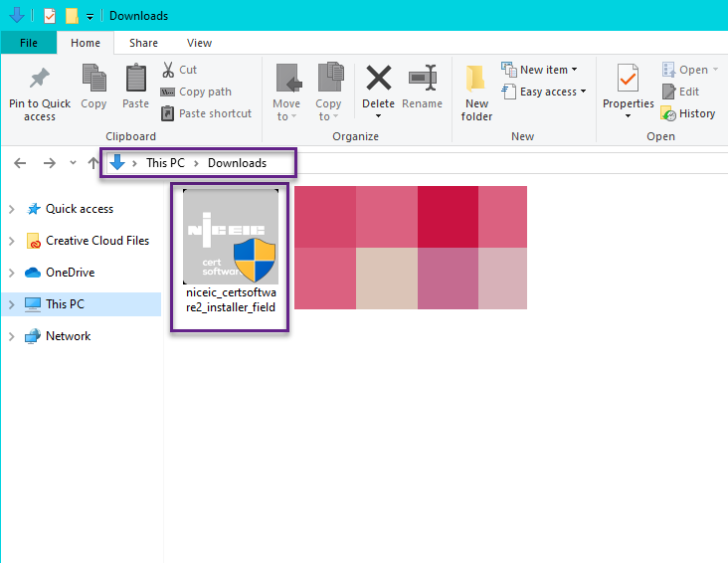Viewport: 728px width, 563px height.
Task: Click the Paste clipboard icon
Action: tap(135, 79)
